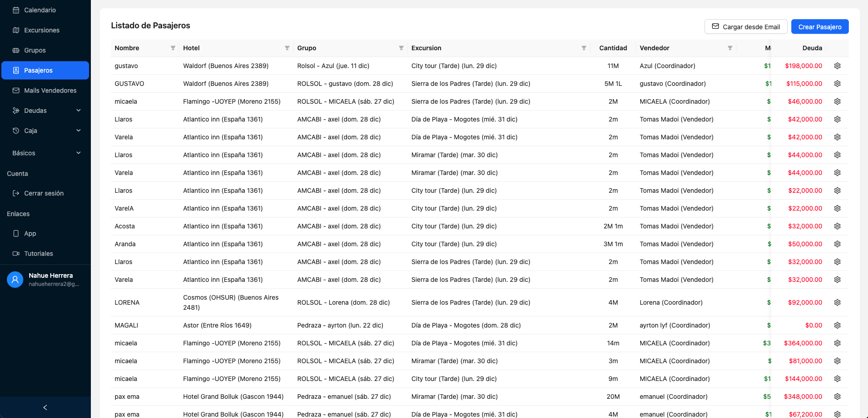Click Cargar desde Email button

click(746, 27)
